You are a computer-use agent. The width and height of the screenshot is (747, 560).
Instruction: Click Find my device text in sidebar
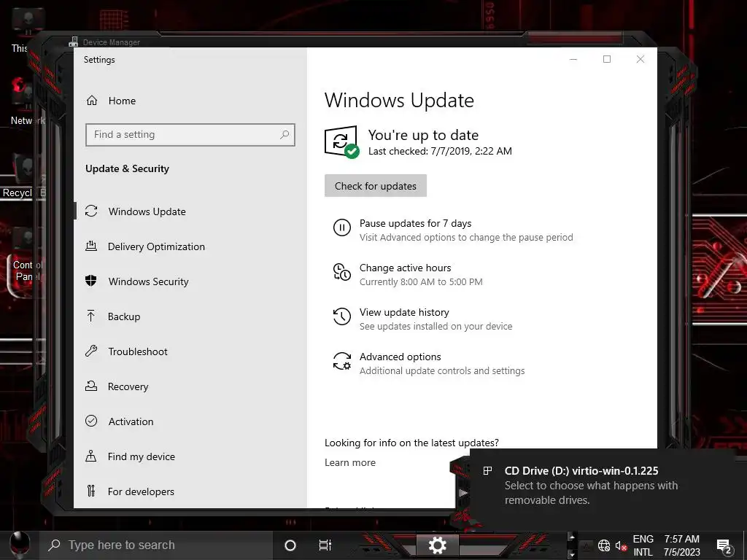[141, 456]
